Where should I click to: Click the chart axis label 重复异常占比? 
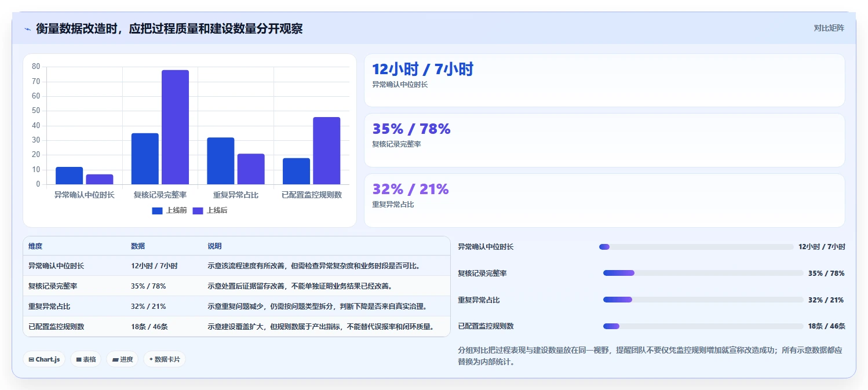pos(236,195)
